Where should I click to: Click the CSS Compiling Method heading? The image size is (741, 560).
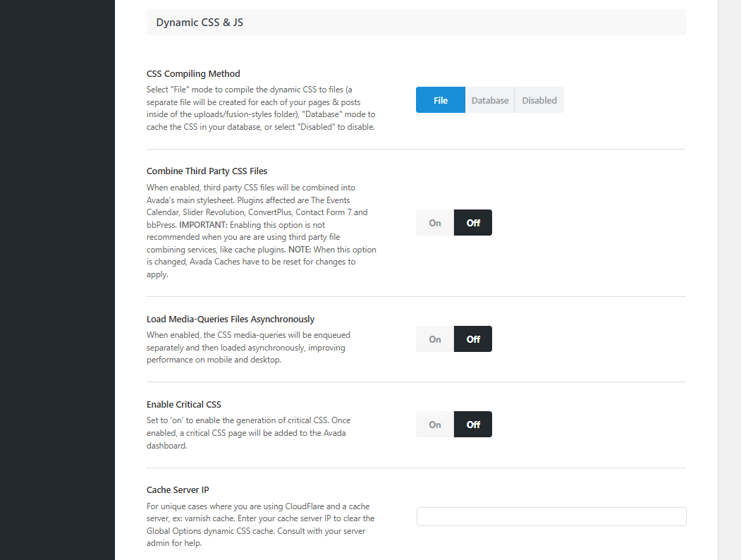click(x=193, y=73)
